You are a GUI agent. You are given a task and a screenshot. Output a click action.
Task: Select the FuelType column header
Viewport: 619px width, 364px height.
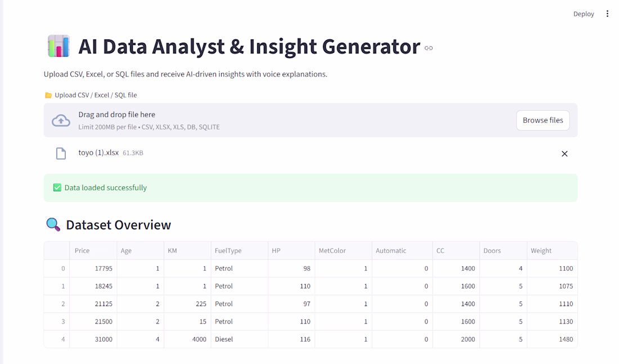[x=239, y=251]
